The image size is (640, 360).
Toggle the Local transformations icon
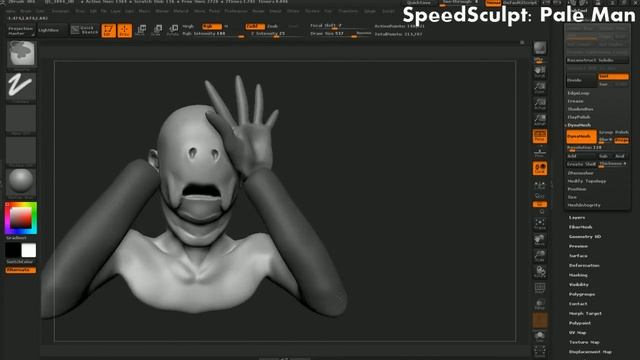click(x=540, y=168)
